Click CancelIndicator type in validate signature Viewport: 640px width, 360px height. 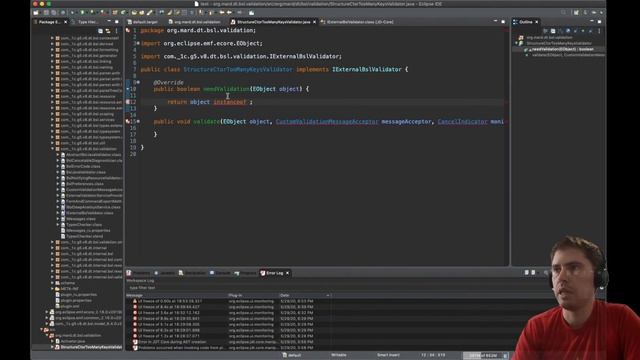click(462, 122)
